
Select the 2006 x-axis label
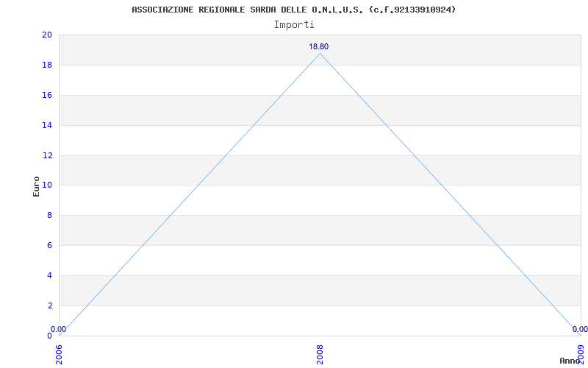pos(60,355)
